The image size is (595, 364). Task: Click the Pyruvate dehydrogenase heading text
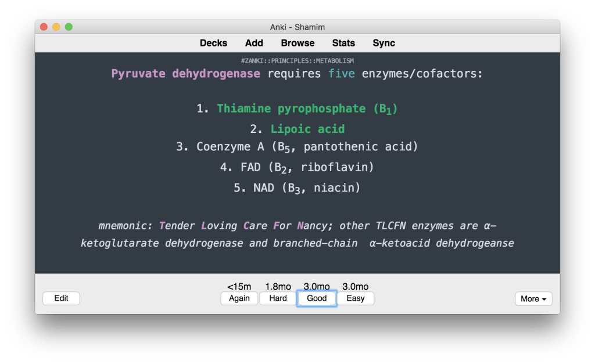click(185, 74)
